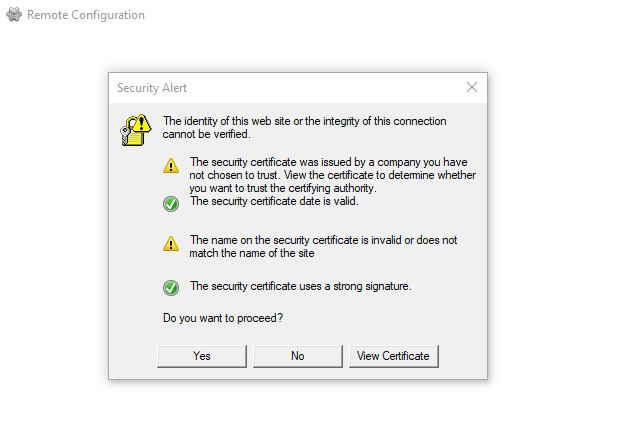Click green checkmark beside certificate date valid
The height and width of the screenshot is (434, 626).
[171, 204]
